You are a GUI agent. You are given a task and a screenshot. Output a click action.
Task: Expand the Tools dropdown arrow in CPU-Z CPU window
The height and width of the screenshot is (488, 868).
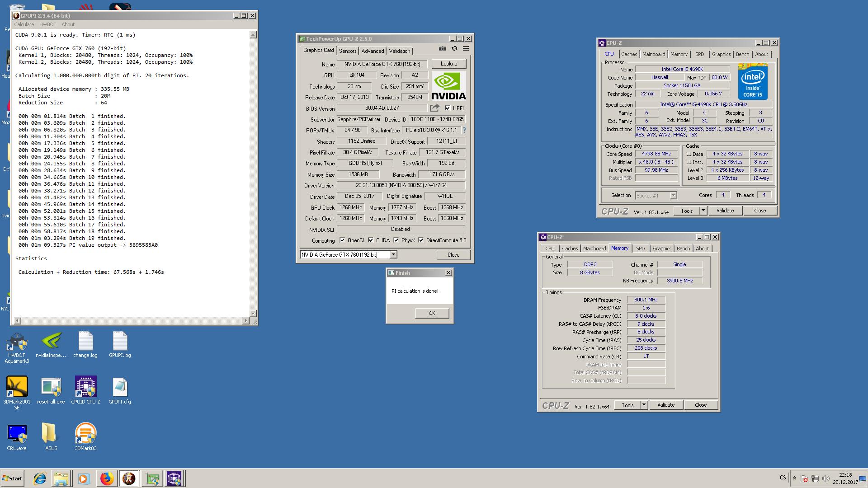click(703, 211)
